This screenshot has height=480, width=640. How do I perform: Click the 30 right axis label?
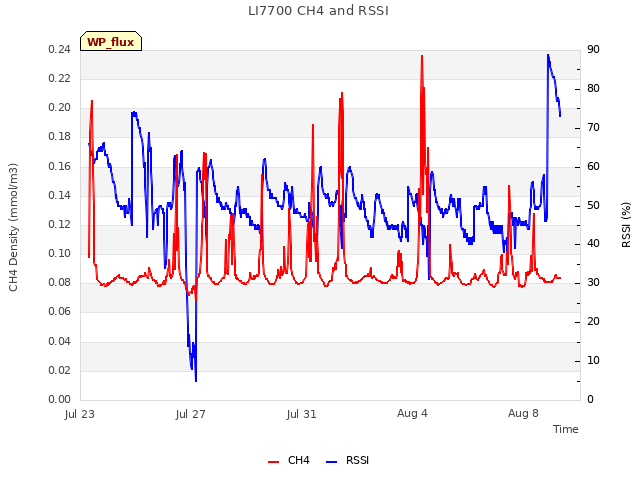[593, 282]
